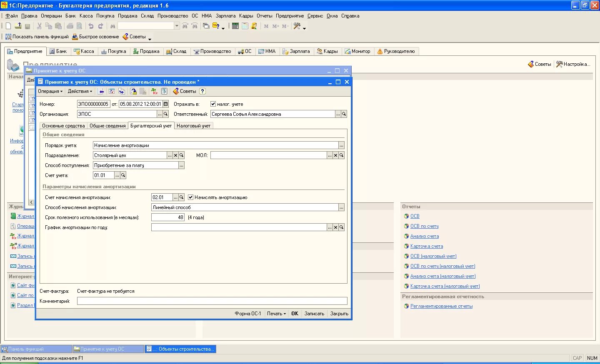The width and height of the screenshot is (600, 364).
Task: Click Настройка button at top right
Action: 573,64
